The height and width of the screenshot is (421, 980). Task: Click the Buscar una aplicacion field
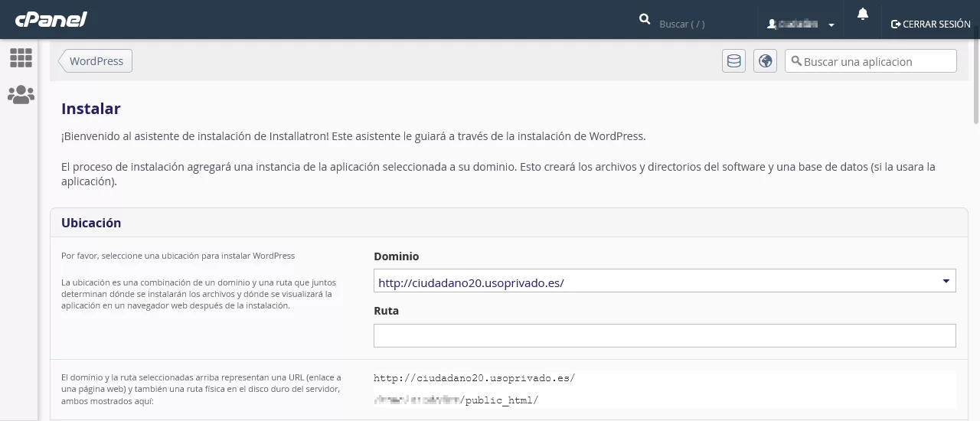pos(871,61)
